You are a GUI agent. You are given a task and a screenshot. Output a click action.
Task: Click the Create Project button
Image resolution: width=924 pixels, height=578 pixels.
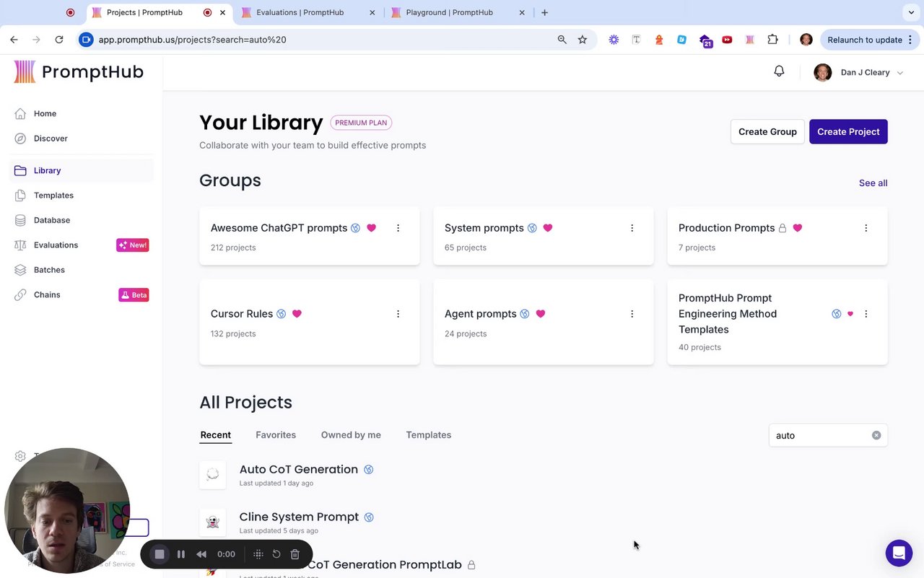(848, 131)
